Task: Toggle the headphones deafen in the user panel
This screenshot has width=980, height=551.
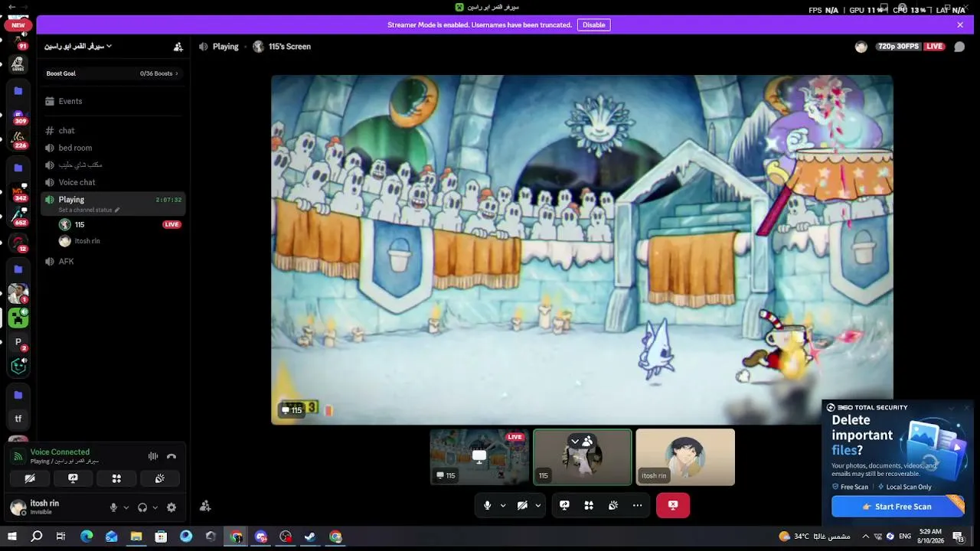Action: [142, 507]
